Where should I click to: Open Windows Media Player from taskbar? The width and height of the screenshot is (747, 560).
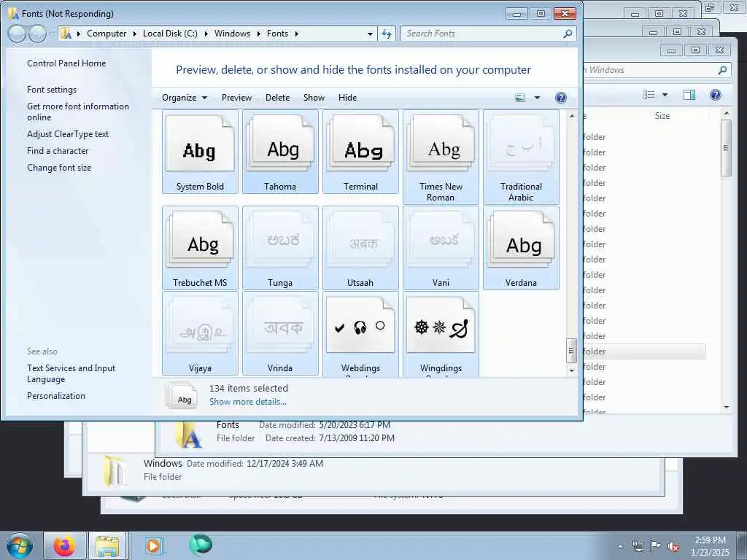(x=153, y=545)
